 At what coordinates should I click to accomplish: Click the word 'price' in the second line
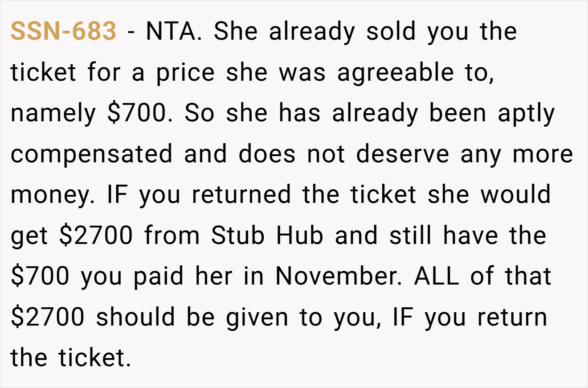[185, 73]
